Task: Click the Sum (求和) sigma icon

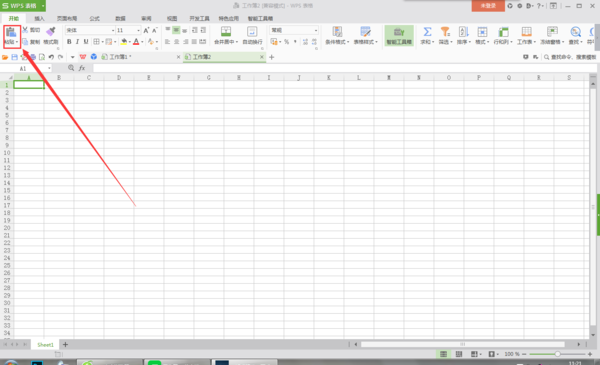Action: pos(427,32)
